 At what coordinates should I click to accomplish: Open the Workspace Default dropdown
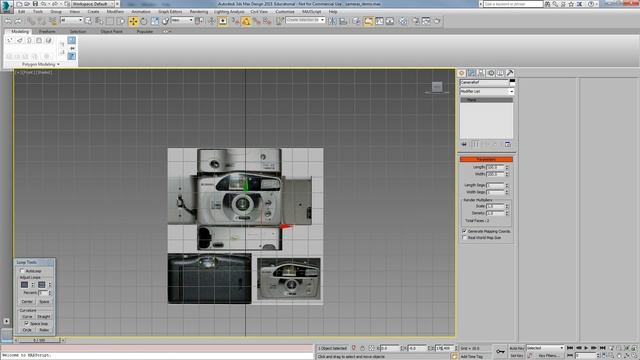tap(93, 4)
